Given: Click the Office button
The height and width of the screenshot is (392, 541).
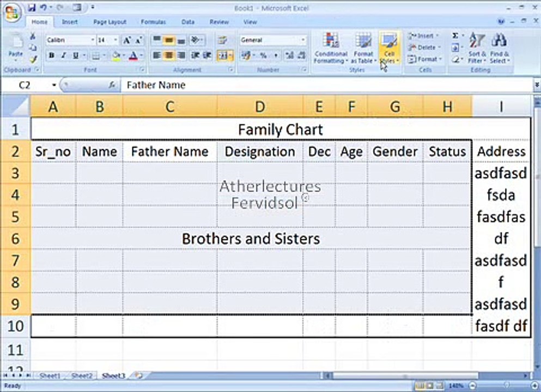Looking at the screenshot, I should 13,13.
